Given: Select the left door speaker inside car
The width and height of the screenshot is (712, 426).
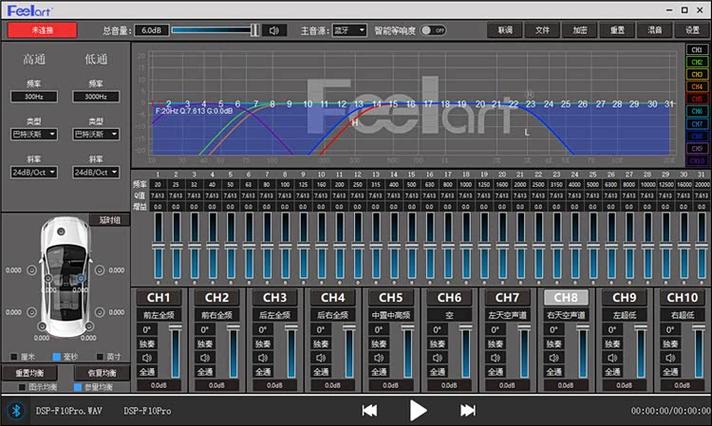Looking at the screenshot, I should pos(48,278).
